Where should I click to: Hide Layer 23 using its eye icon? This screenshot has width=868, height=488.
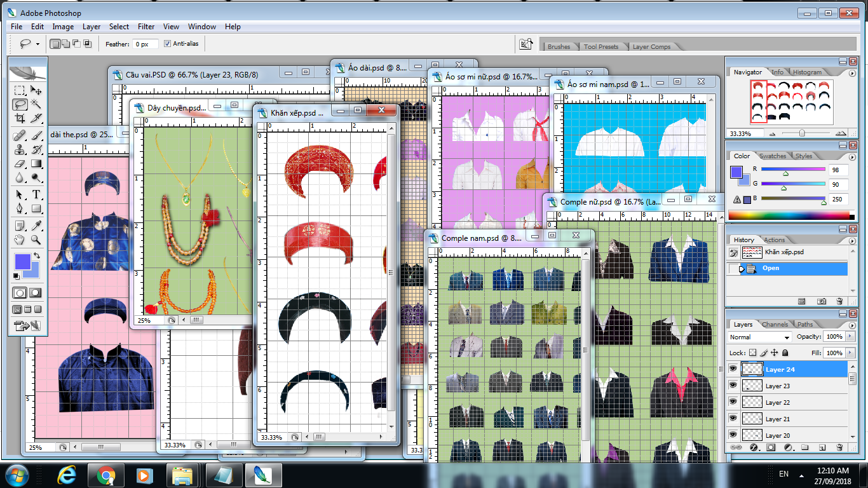coord(733,386)
